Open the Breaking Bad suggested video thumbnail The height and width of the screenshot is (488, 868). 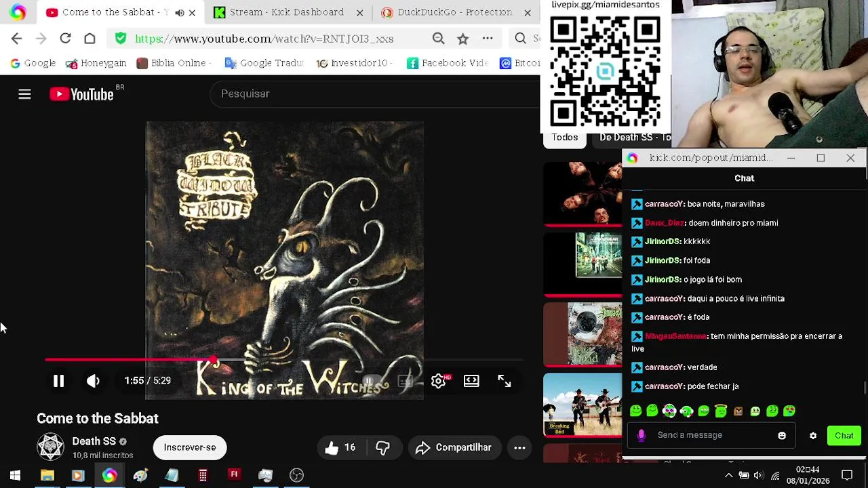pos(583,405)
